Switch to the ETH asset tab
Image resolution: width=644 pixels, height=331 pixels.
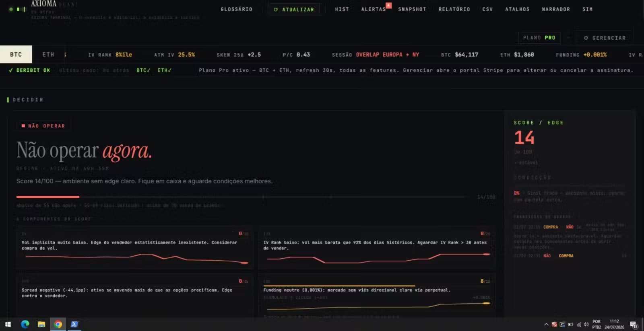(48, 54)
